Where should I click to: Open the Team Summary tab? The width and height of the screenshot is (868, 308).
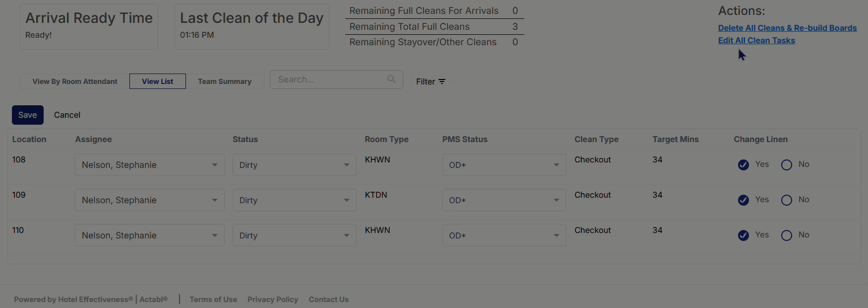pyautogui.click(x=225, y=81)
